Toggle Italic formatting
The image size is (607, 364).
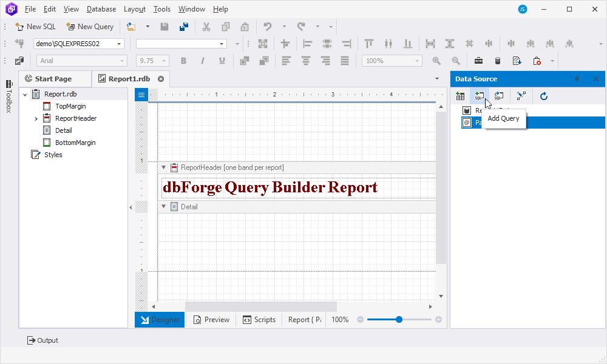203,61
